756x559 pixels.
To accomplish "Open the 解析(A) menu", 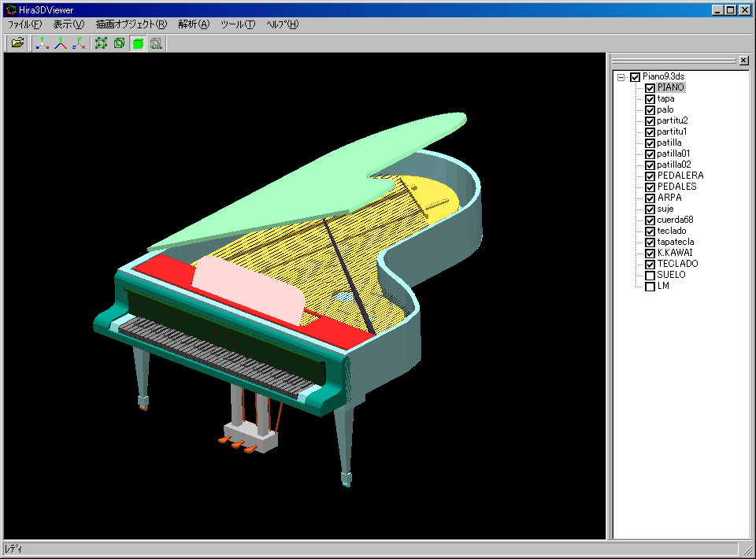I will coord(194,24).
